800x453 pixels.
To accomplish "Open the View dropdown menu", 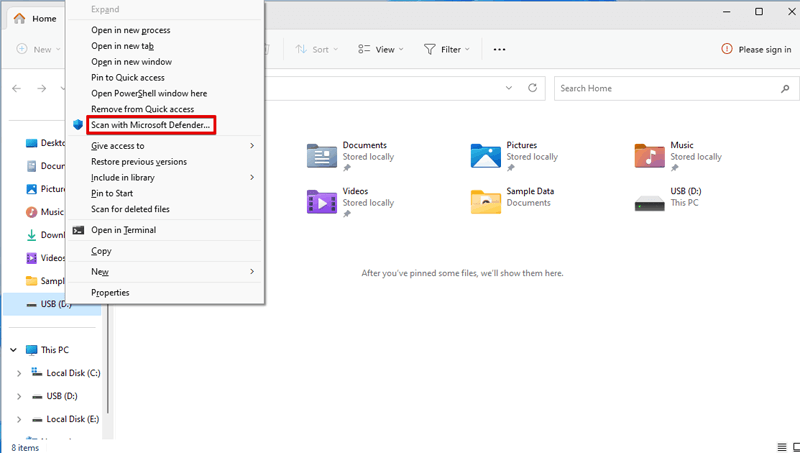I will pos(381,49).
